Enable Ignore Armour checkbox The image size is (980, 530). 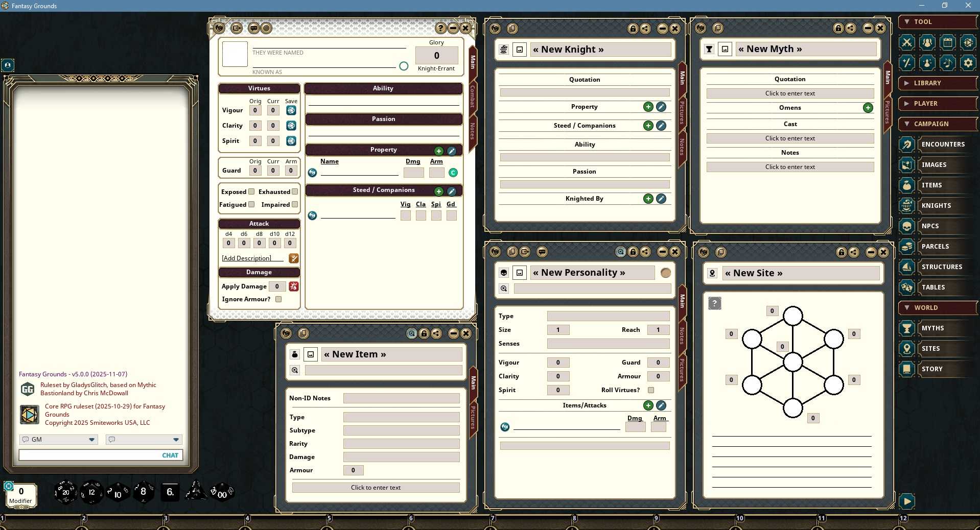(278, 299)
